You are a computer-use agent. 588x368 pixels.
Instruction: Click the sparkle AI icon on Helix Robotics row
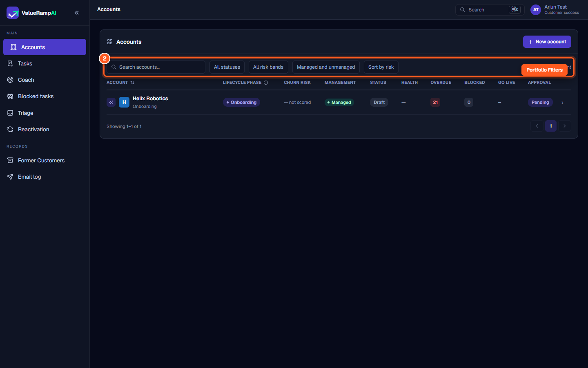111,102
